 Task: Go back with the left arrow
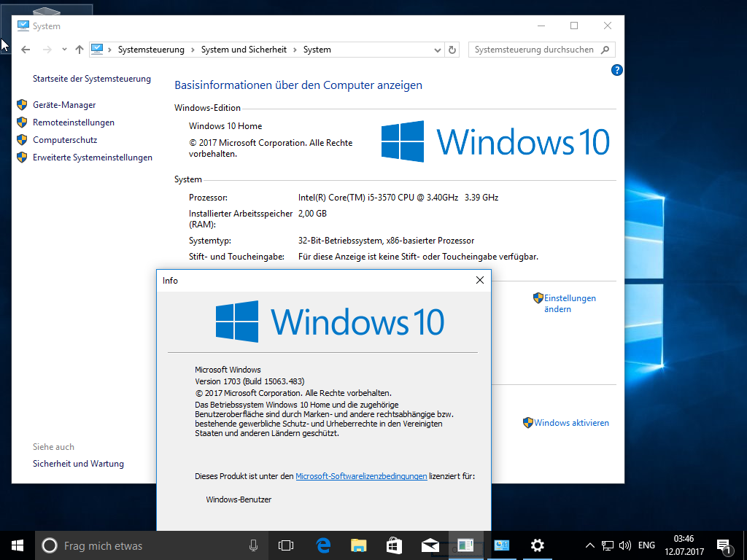coord(26,50)
